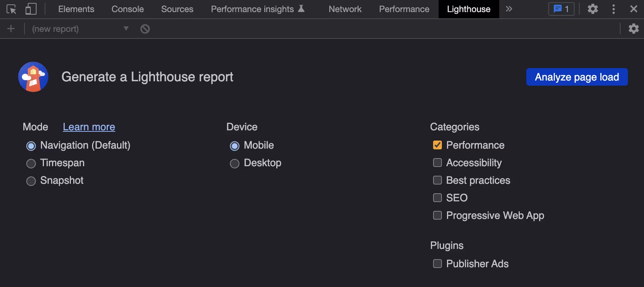Add a new Lighthouse report with plus icon
Image resolution: width=644 pixels, height=287 pixels.
pyautogui.click(x=11, y=29)
